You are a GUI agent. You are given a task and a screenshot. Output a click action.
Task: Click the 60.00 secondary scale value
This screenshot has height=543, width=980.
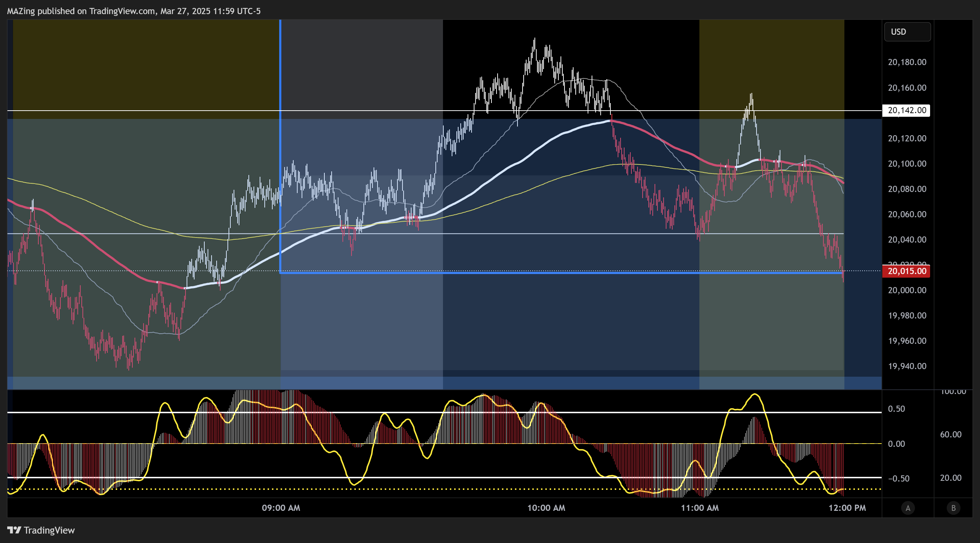coord(950,435)
